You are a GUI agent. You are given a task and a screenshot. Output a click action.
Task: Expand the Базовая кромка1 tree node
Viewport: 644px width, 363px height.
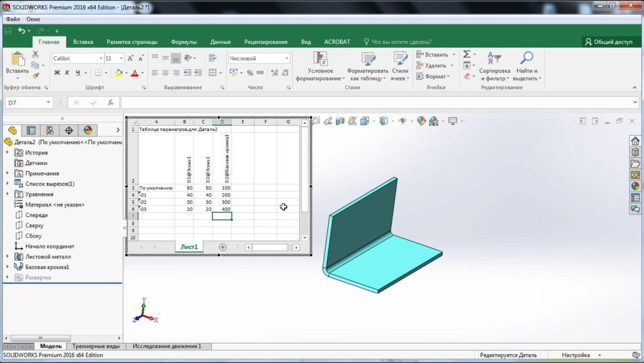coord(8,267)
